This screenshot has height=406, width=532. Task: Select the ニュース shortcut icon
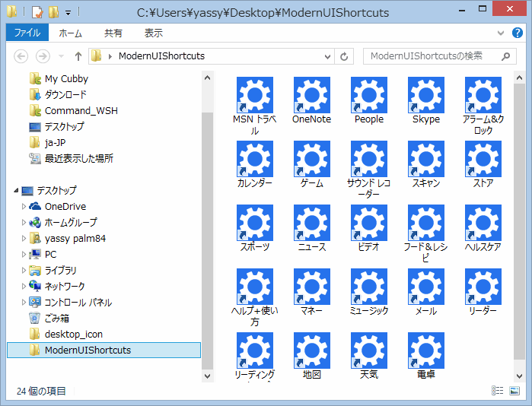[312, 223]
